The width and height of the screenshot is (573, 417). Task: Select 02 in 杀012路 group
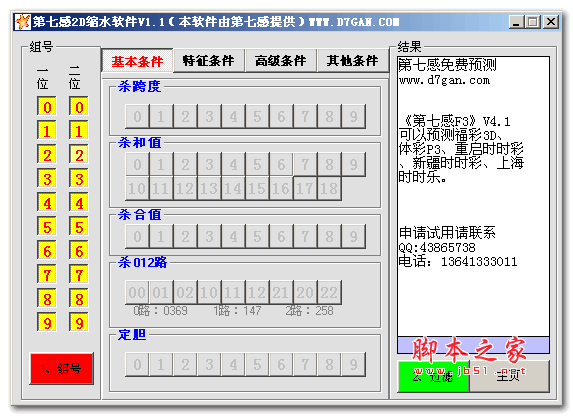pos(185,292)
